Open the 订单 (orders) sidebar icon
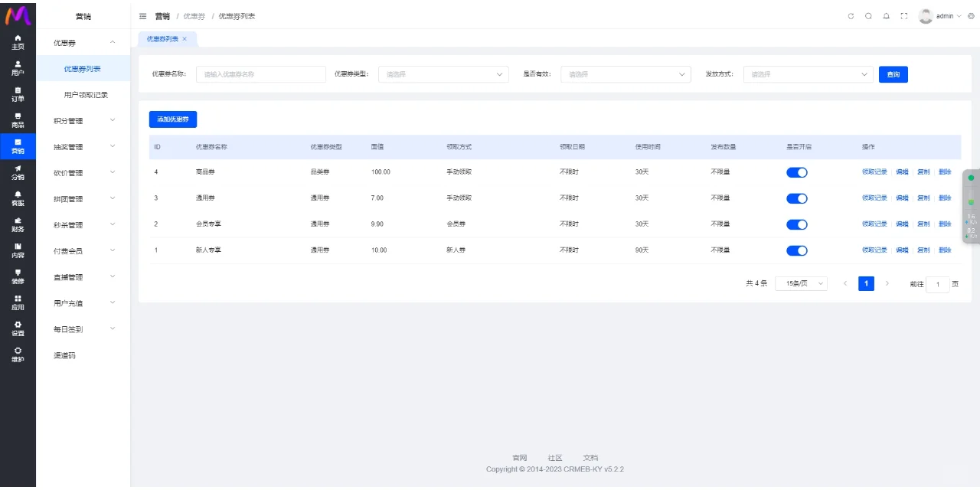The width and height of the screenshot is (980, 490). 18,94
